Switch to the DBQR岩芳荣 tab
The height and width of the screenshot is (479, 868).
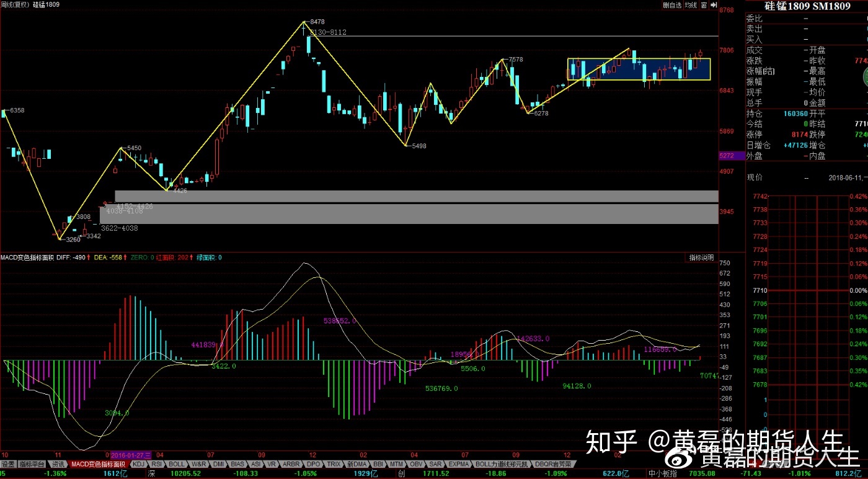[x=554, y=464]
